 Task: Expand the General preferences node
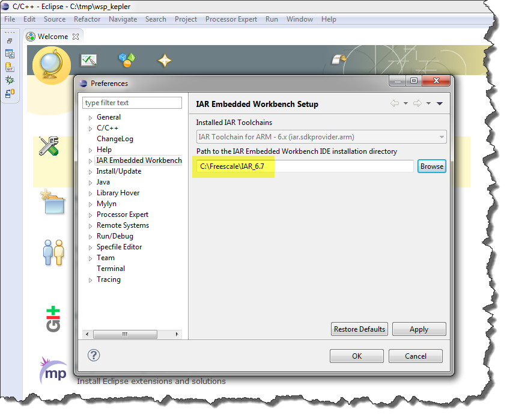tap(91, 118)
